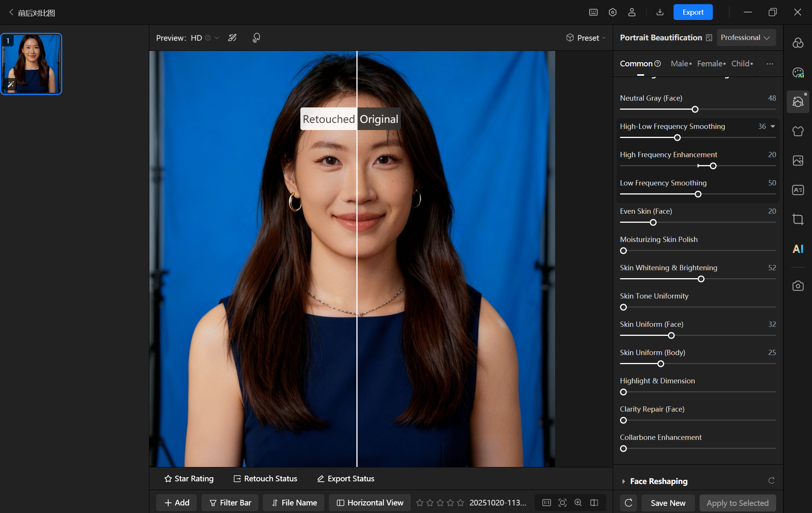The image size is (812, 513).
Task: Click the download icon in title bar
Action: (x=660, y=12)
